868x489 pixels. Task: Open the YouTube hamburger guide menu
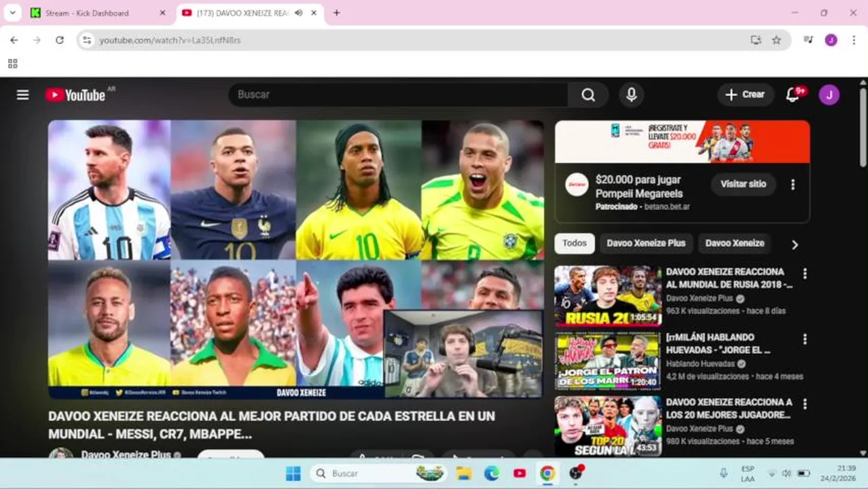[x=23, y=95]
